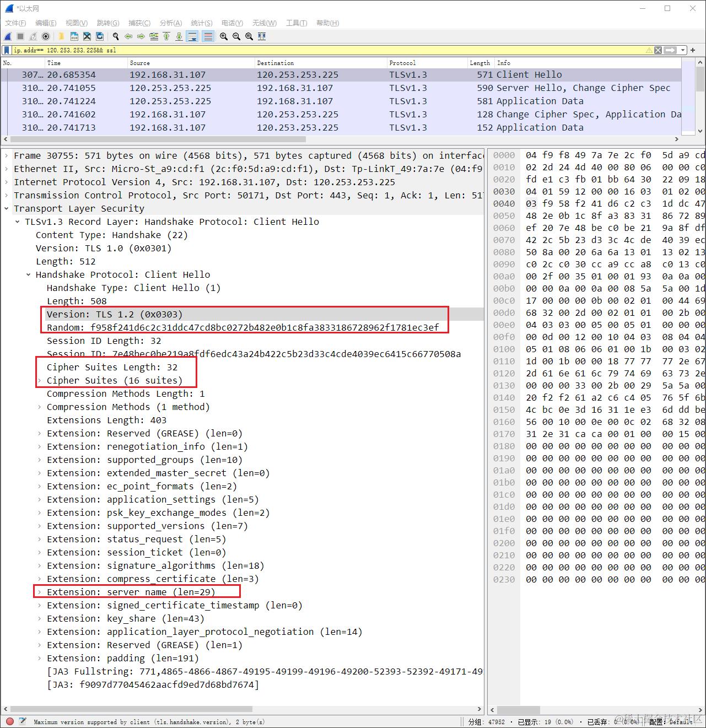706x728 pixels.
Task: Select the Server Hello packet row
Action: click(x=341, y=88)
